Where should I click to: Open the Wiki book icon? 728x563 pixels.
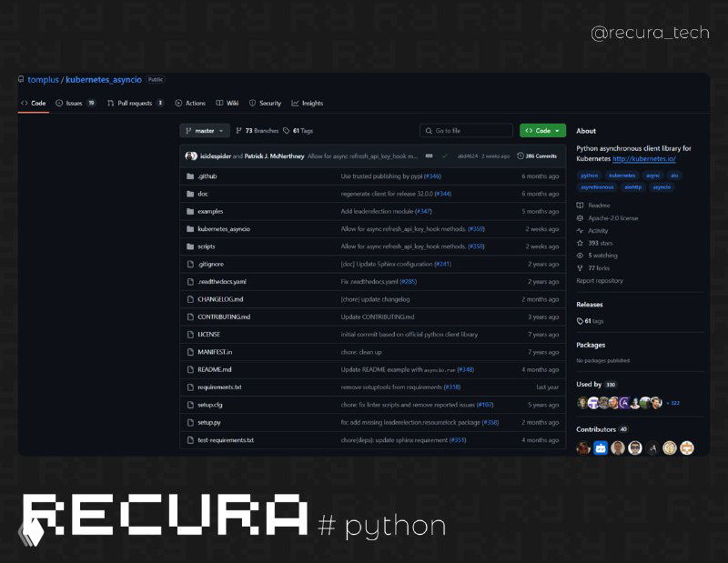coord(219,103)
